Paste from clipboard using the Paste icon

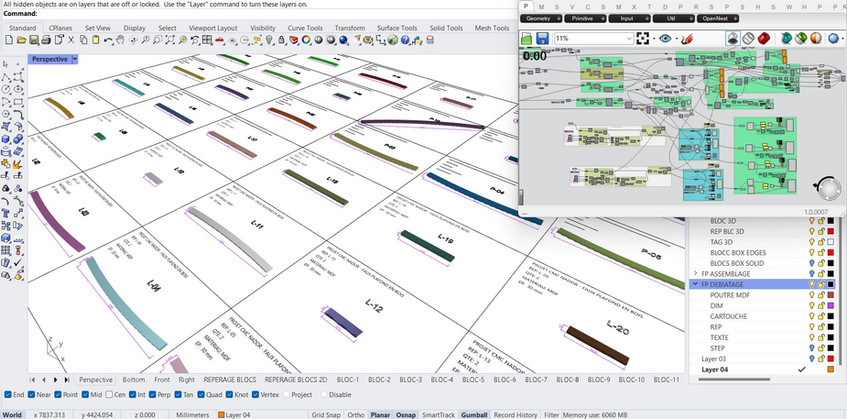pyautogui.click(x=96, y=40)
